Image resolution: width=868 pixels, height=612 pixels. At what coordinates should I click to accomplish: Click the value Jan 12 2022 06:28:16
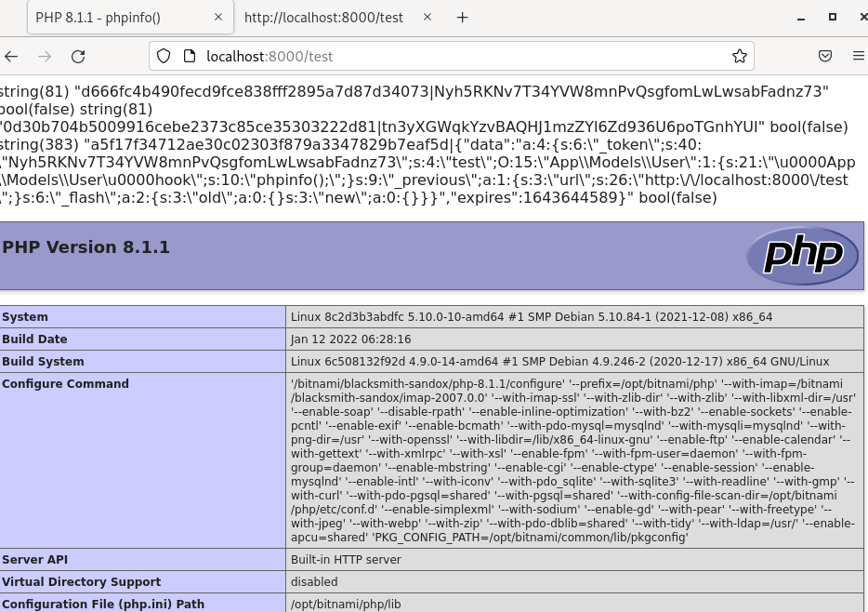click(x=351, y=339)
